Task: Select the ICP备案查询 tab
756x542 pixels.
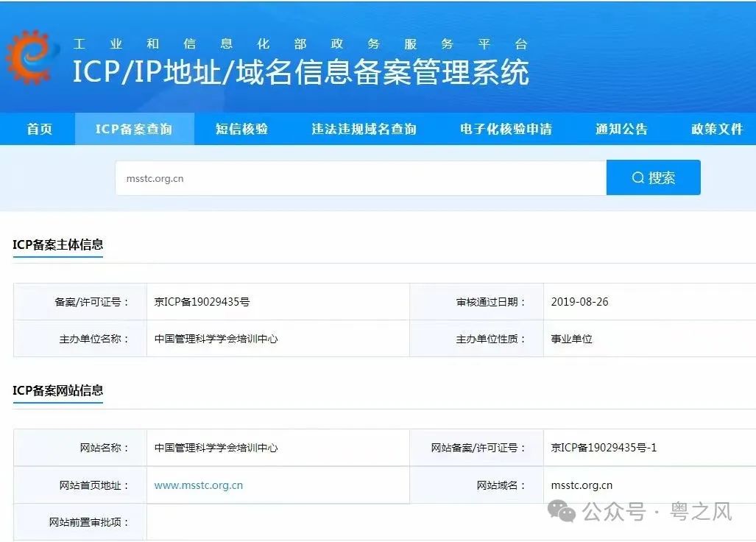Action: click(134, 129)
